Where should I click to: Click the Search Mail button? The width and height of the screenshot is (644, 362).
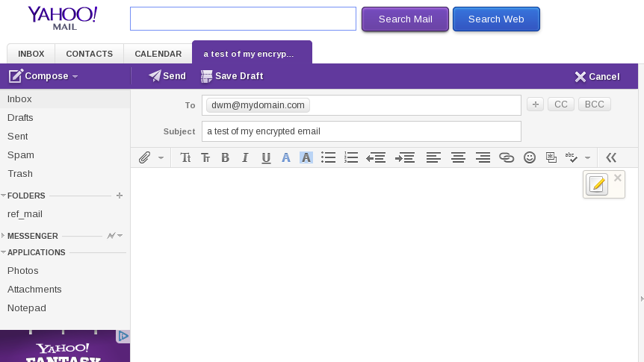pyautogui.click(x=405, y=19)
